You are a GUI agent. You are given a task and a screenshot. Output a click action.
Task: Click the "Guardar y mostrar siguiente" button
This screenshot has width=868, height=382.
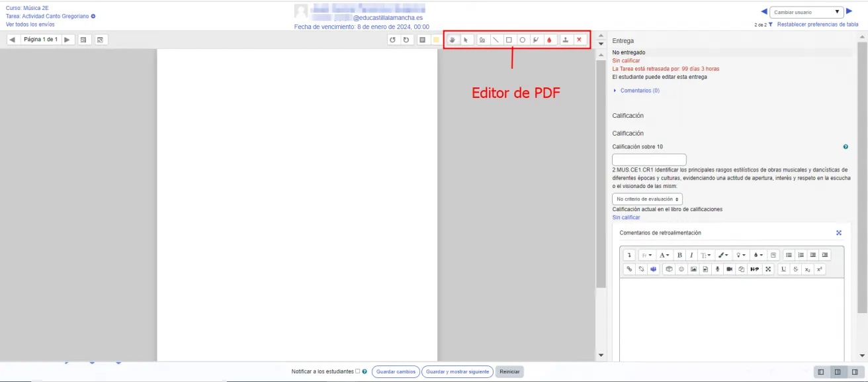(x=457, y=371)
